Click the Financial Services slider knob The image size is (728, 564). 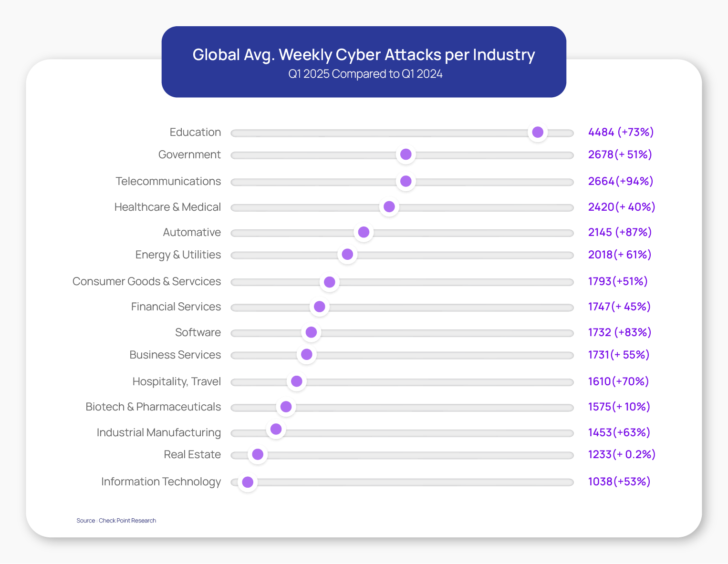tap(320, 307)
